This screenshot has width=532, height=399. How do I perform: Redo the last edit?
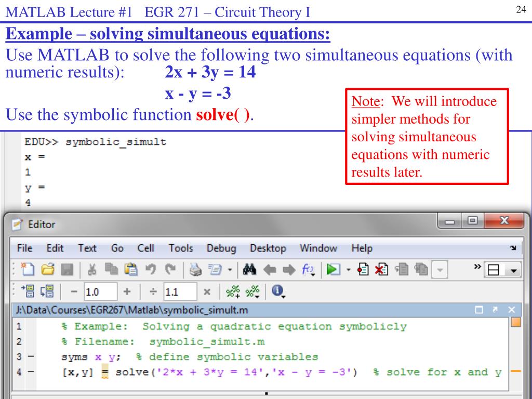170,270
